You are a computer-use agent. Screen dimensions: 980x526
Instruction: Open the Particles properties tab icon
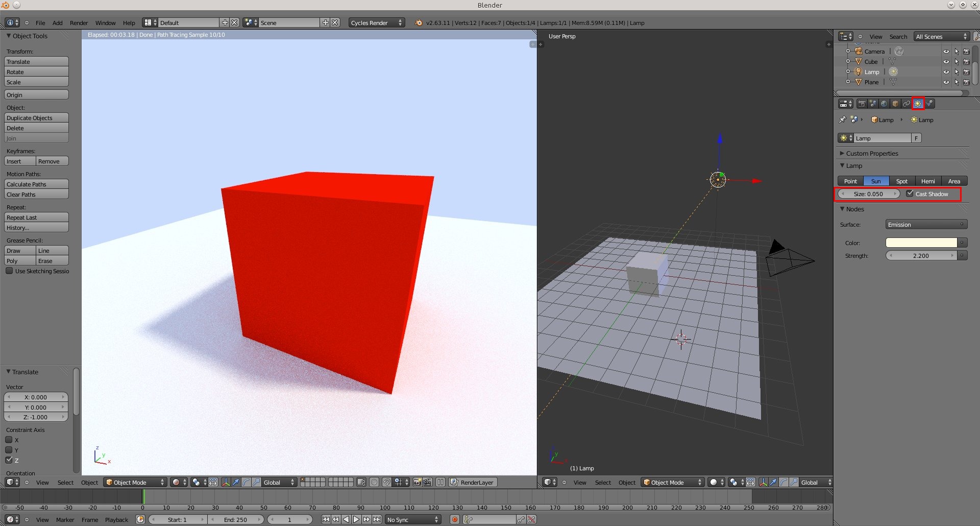[x=929, y=104]
